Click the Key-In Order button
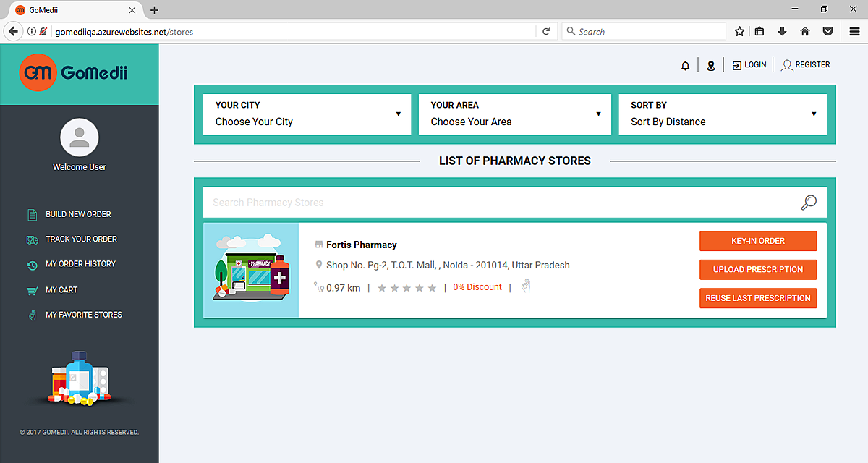The height and width of the screenshot is (463, 868). 758,241
